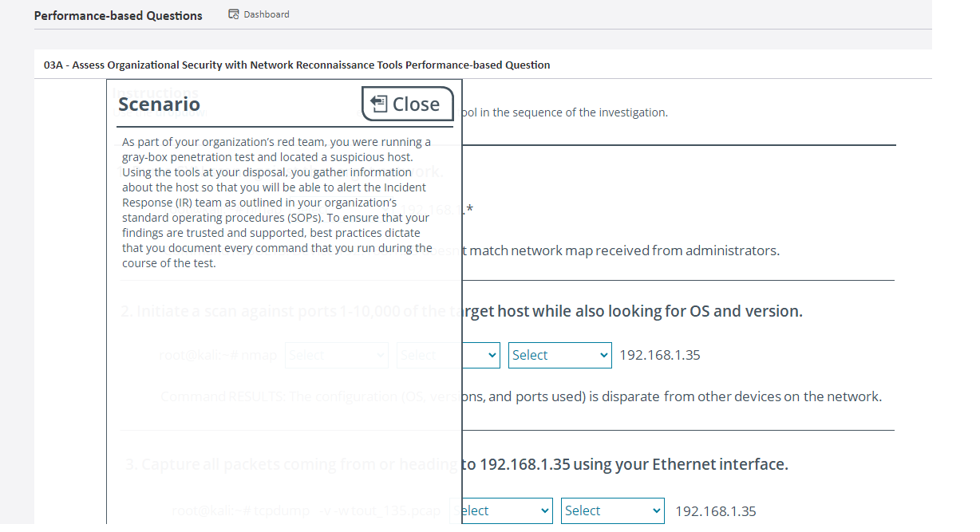Open the first nmap Select dropdown

pos(336,356)
